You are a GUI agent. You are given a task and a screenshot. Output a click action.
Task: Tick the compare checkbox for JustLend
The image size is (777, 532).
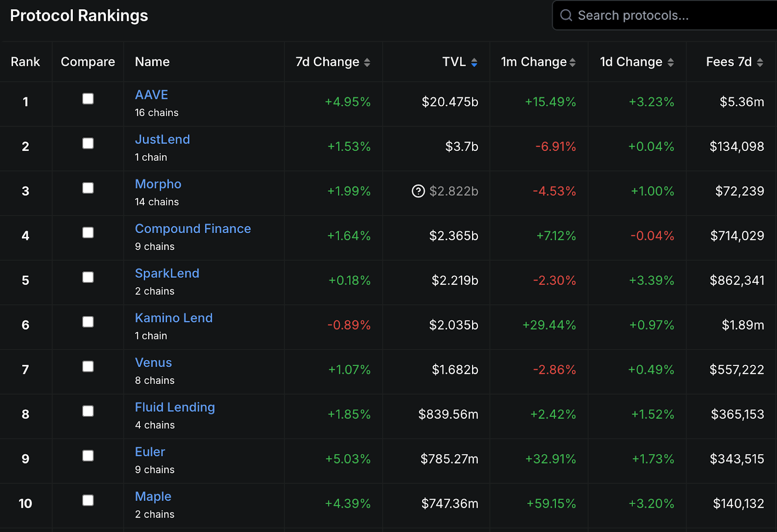[x=88, y=143]
